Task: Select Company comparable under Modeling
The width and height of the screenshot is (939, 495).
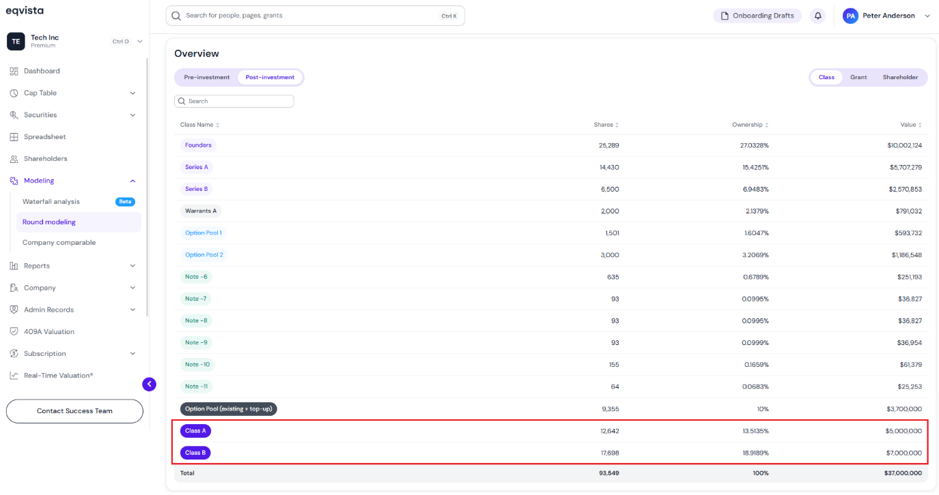Action: click(59, 242)
